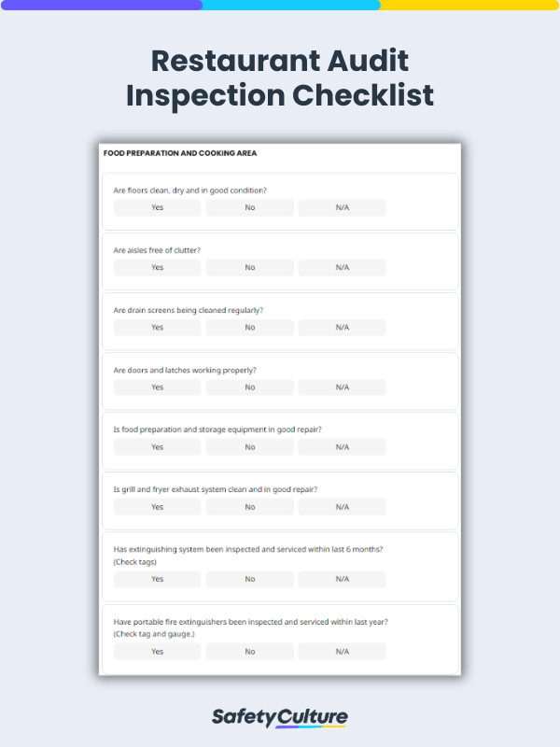Viewport: 560px width, 747px height.
Task: Answer Yes for food preparation equipment repair
Action: tap(156, 446)
